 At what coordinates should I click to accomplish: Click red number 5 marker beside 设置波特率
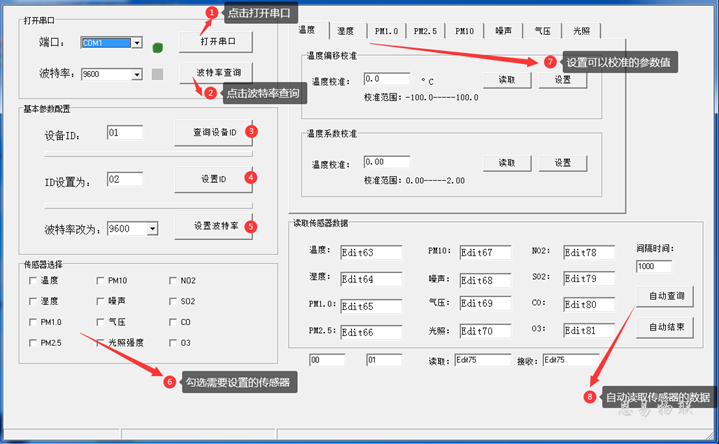[251, 226]
